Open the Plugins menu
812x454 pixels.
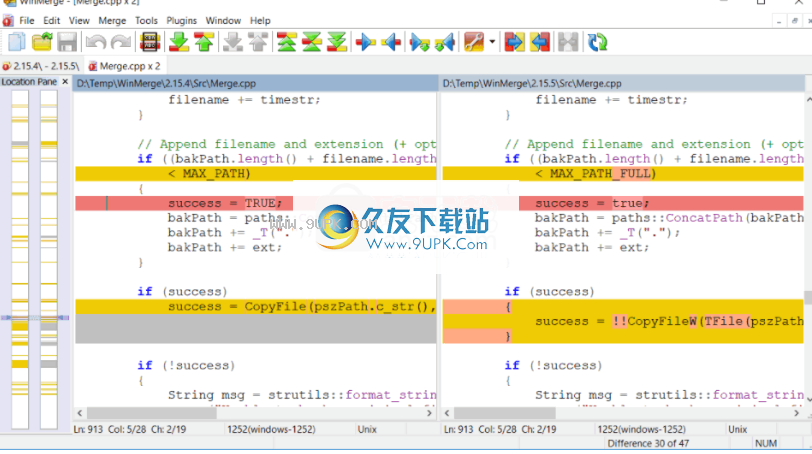coord(181,21)
